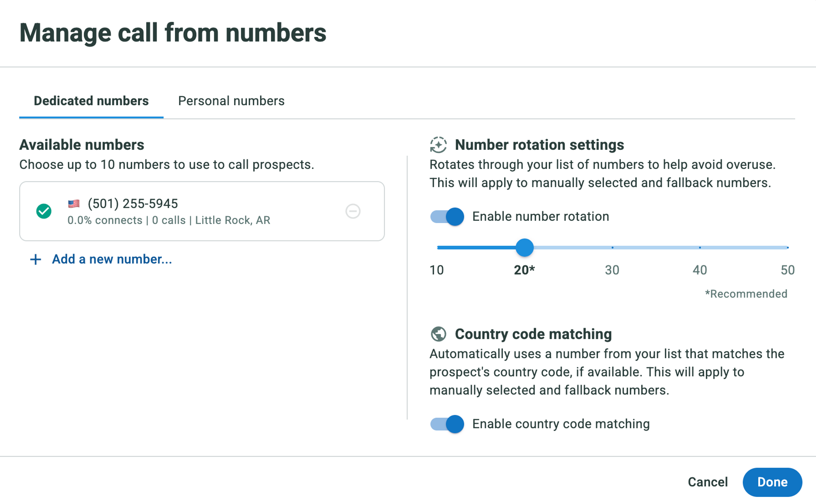The image size is (816, 504).
Task: Click the slider label 40
Action: point(700,270)
